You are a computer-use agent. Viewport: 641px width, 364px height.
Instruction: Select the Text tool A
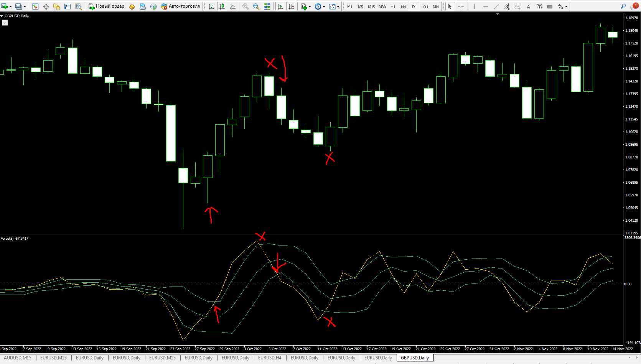528,7
